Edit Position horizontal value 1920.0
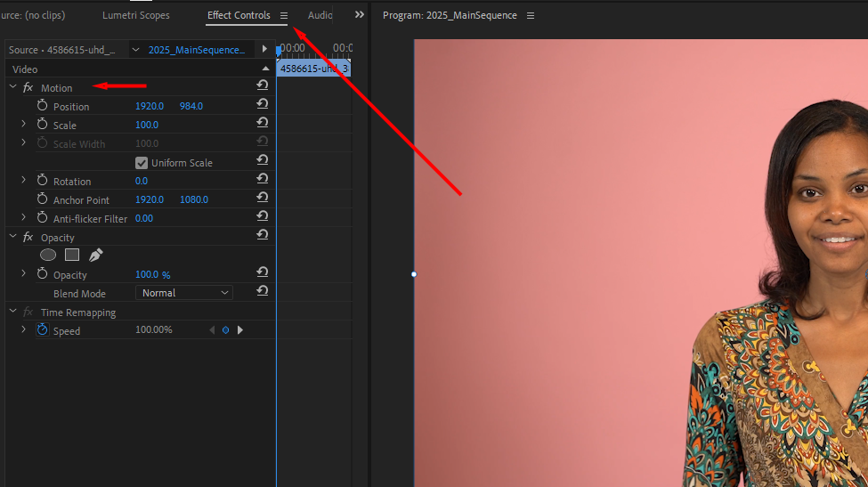The height and width of the screenshot is (487, 868). pos(150,106)
